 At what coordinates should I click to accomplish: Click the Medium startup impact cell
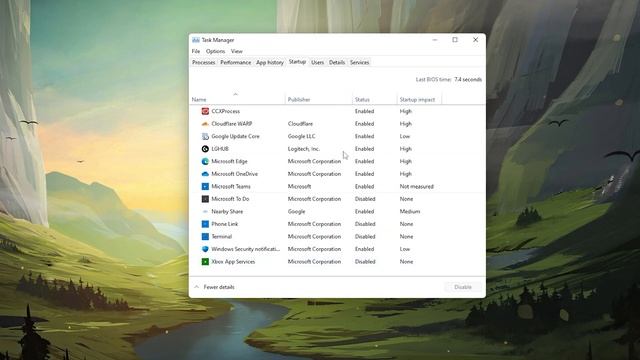pyautogui.click(x=410, y=211)
